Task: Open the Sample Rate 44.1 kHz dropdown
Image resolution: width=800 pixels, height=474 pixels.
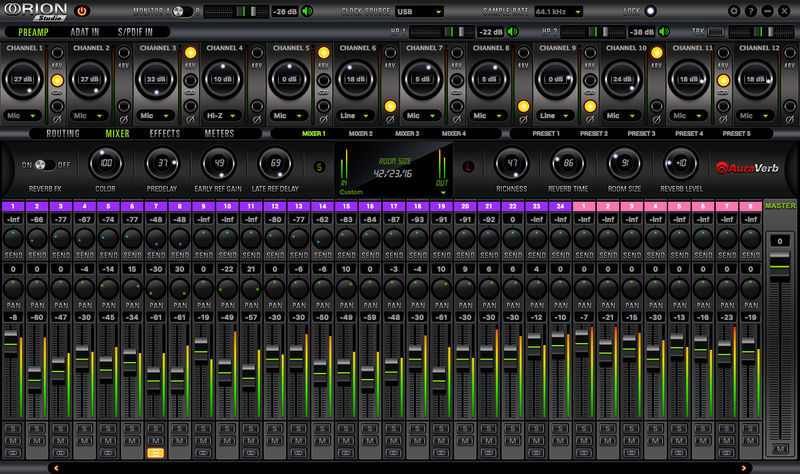Action: coord(558,11)
